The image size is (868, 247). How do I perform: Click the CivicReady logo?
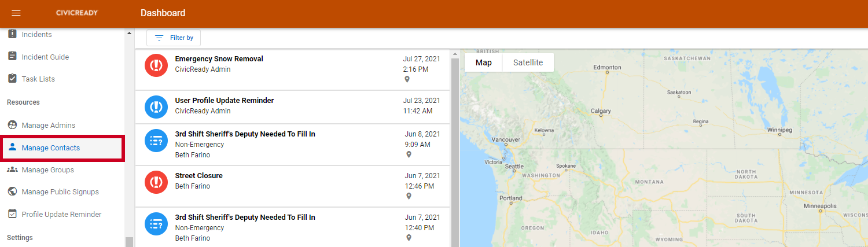coord(76,13)
